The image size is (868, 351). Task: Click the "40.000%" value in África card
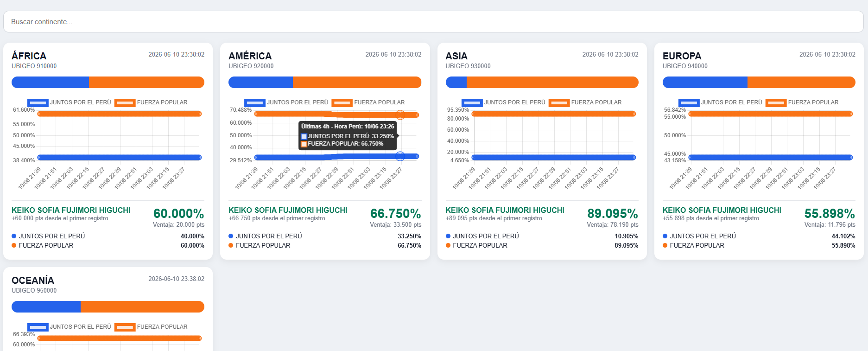192,236
